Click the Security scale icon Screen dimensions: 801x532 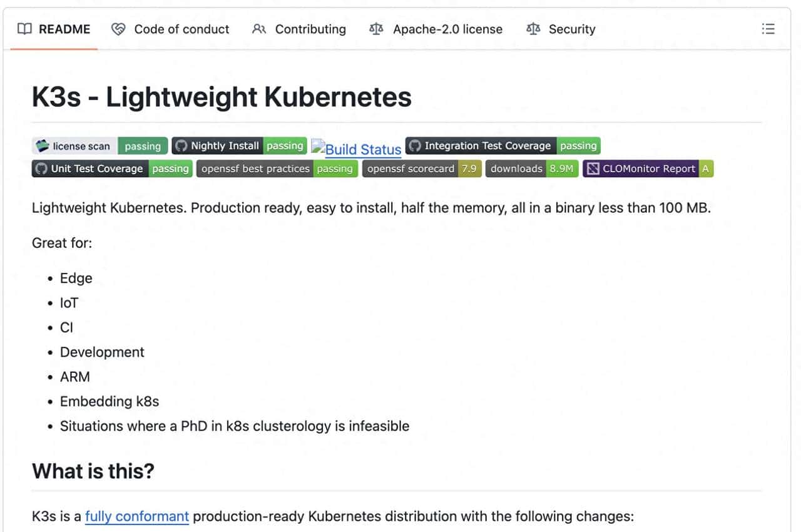click(x=533, y=29)
